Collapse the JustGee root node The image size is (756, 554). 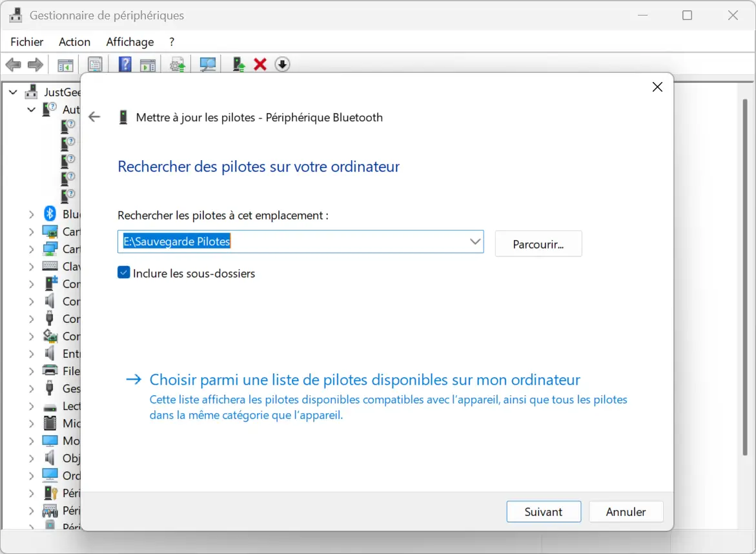tap(13, 92)
